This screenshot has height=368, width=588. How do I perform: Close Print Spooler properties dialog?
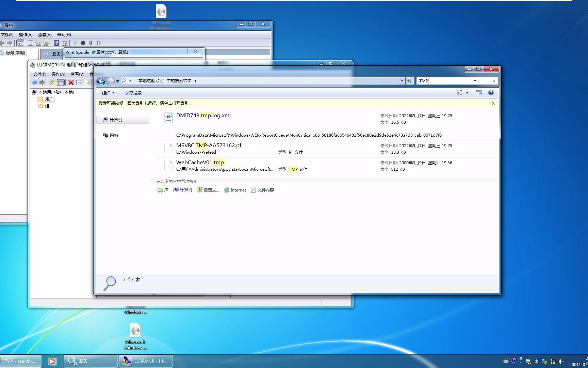[x=195, y=51]
